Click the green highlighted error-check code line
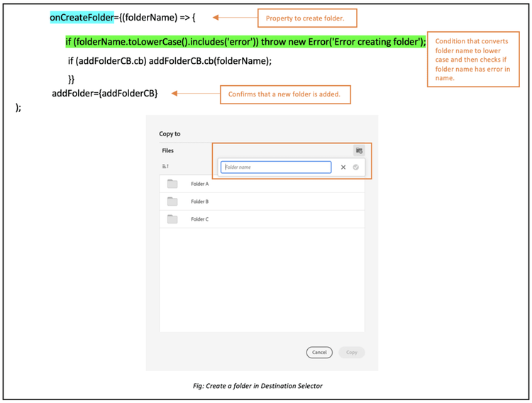 pos(245,42)
